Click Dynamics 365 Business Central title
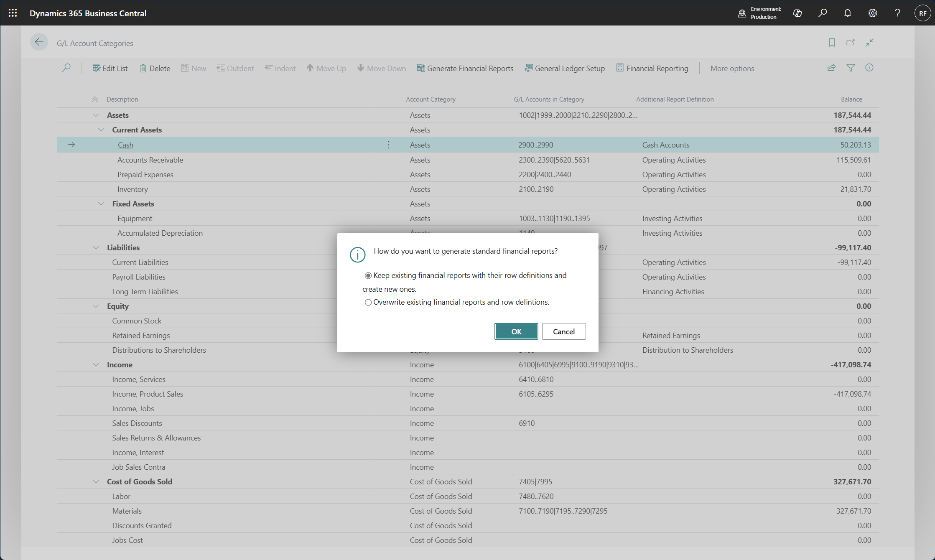Screen dimensions: 935x560 click(88, 13)
